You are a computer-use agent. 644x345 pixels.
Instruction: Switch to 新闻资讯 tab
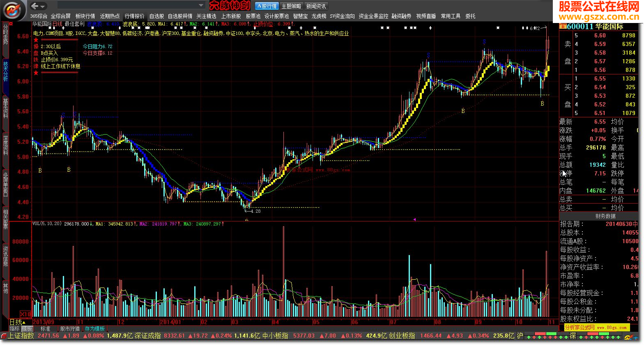316,6
